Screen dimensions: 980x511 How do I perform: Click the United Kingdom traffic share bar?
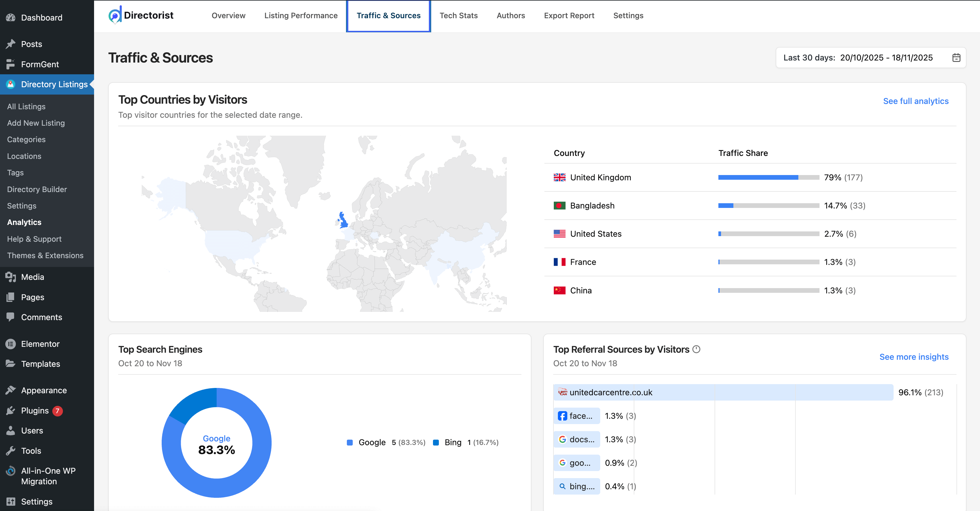[x=768, y=178]
